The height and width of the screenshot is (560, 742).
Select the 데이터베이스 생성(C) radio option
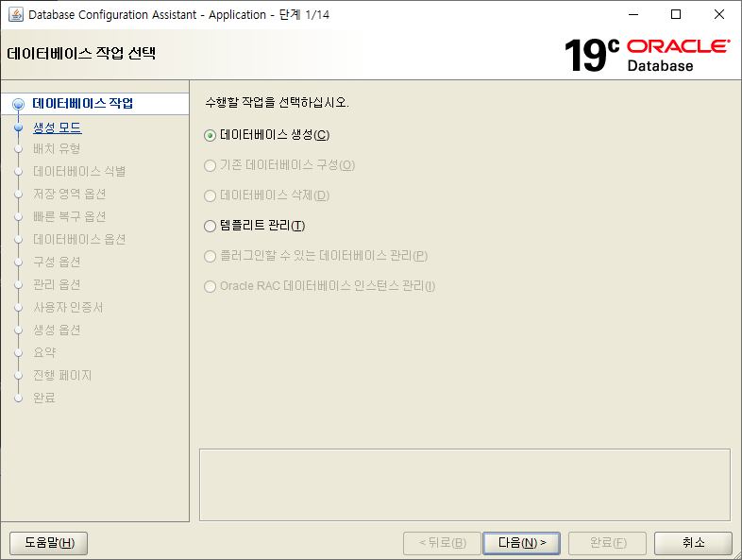click(x=266, y=135)
